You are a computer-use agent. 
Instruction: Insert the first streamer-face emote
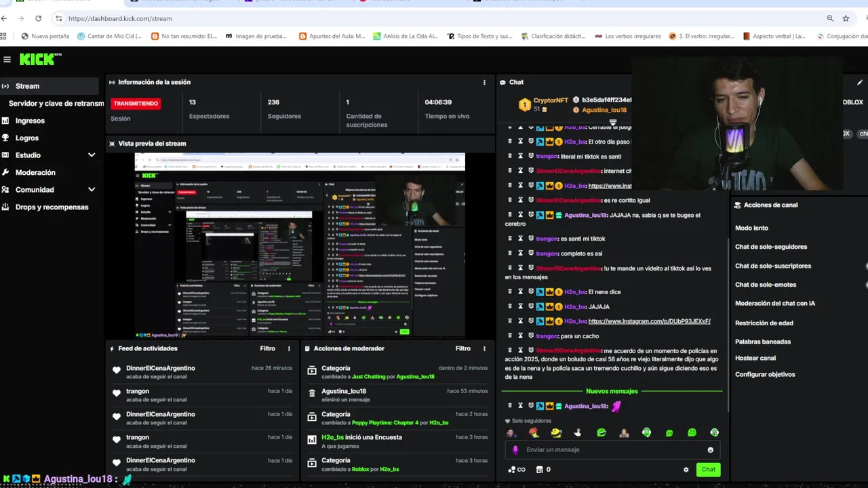pyautogui.click(x=511, y=432)
